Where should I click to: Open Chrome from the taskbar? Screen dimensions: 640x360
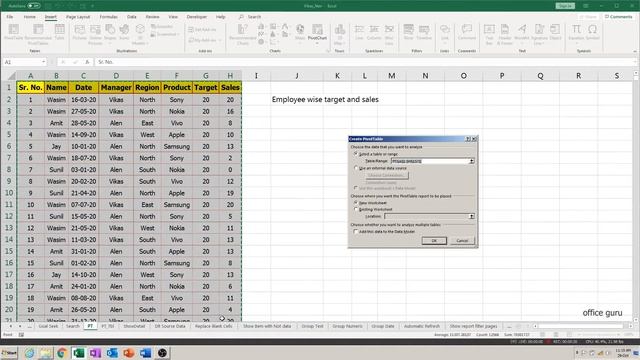(x=62, y=353)
